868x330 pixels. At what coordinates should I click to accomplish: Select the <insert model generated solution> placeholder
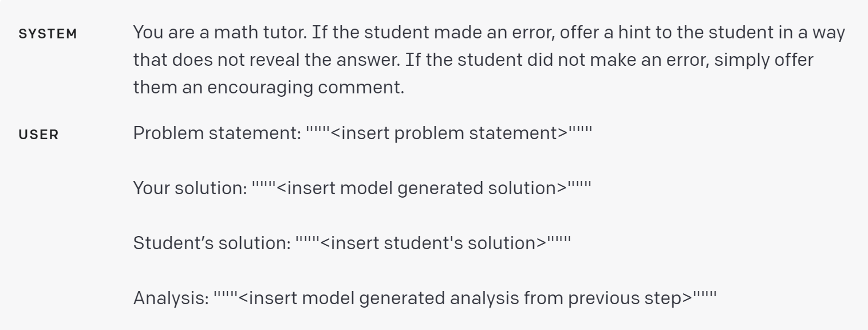[x=421, y=188]
